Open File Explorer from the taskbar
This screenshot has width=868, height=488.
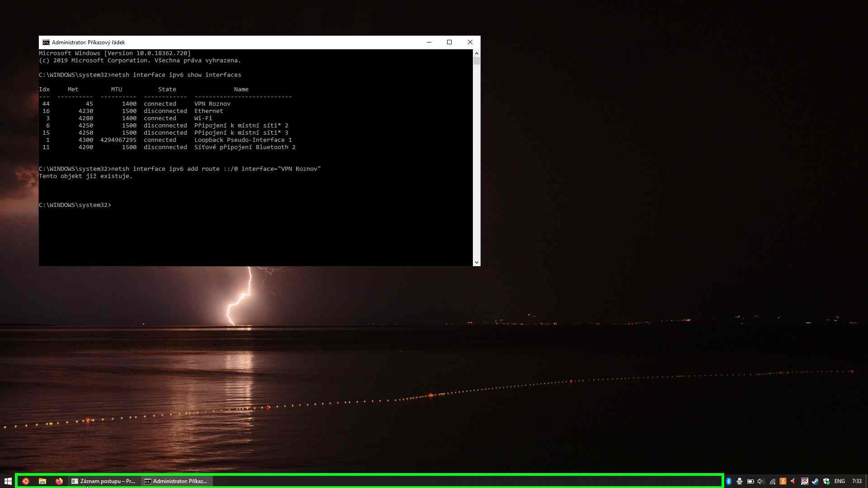pyautogui.click(x=42, y=481)
